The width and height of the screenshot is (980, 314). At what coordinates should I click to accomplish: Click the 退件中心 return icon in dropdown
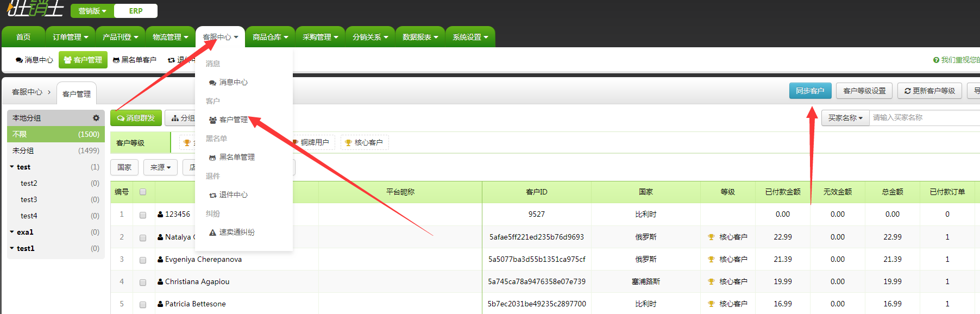213,195
